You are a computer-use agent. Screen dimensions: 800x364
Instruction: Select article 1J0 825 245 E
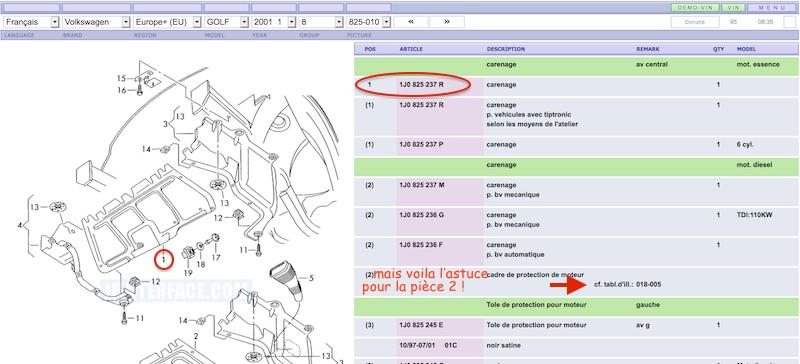(x=421, y=325)
